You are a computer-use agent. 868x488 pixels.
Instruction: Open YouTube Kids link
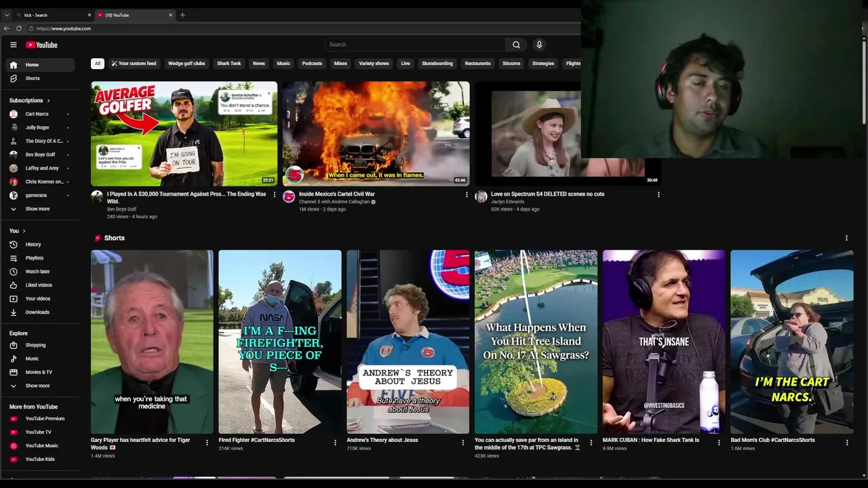[40, 459]
